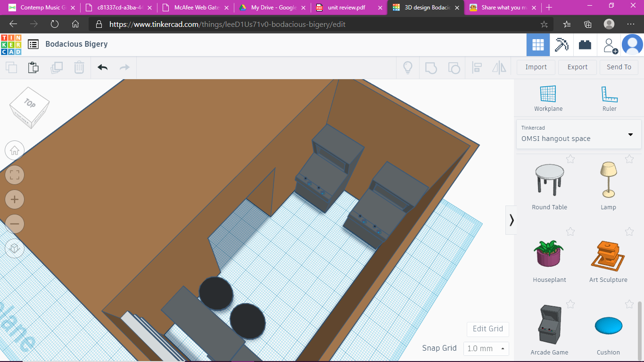
Task: Switch to Contemp Music tab
Action: coord(41,8)
